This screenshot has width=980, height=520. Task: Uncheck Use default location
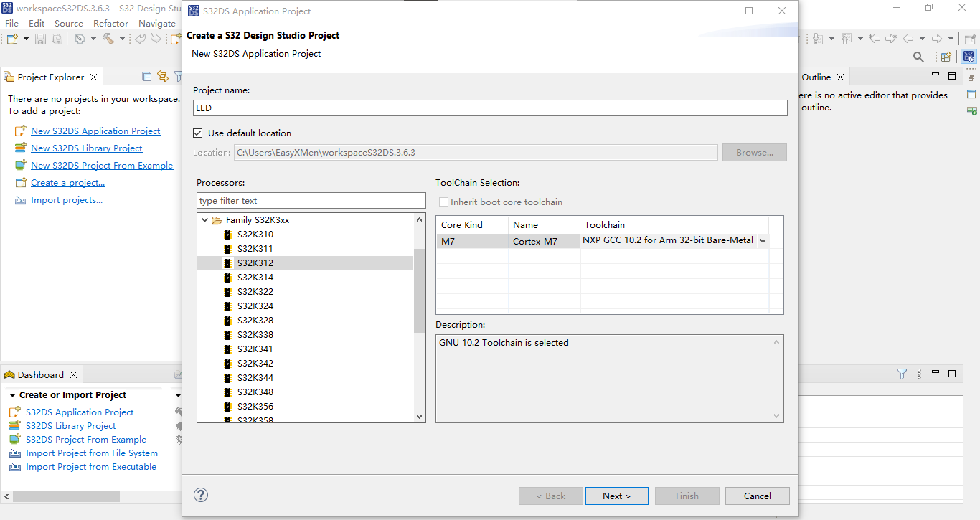(198, 133)
